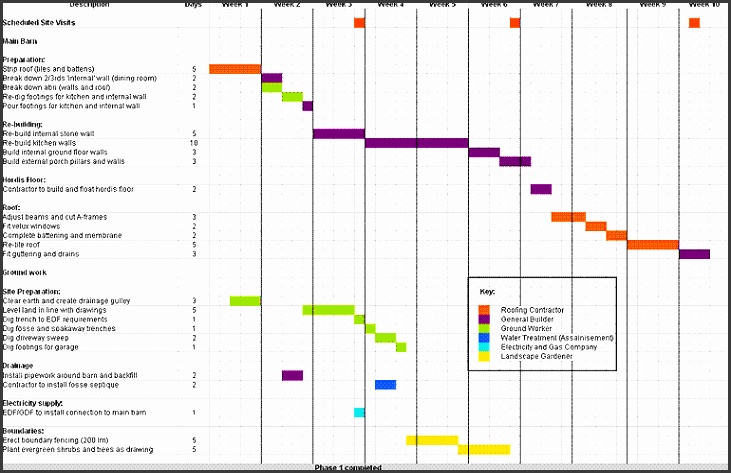The height and width of the screenshot is (473, 731).
Task: Click the Build external porch pillars bar
Action: click(515, 161)
